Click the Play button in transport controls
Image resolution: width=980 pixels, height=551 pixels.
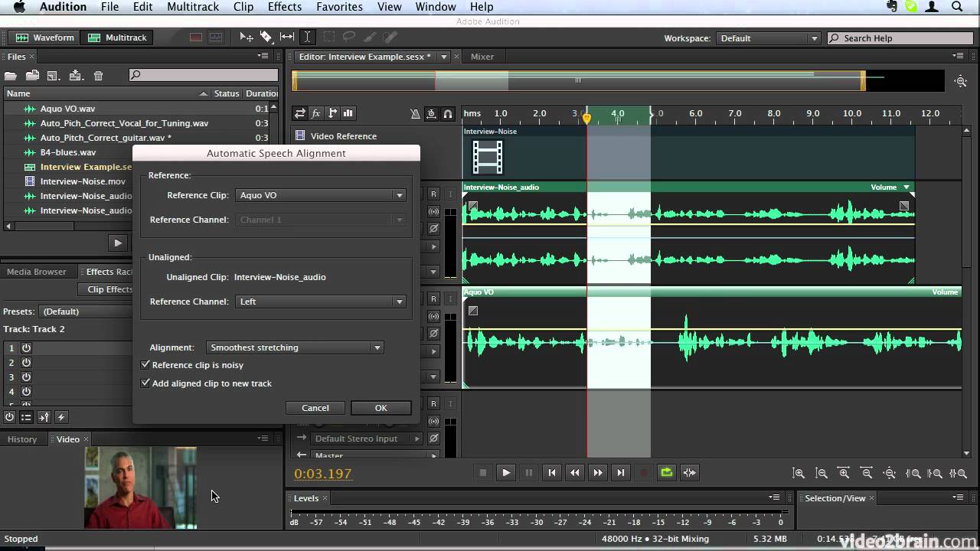[506, 473]
